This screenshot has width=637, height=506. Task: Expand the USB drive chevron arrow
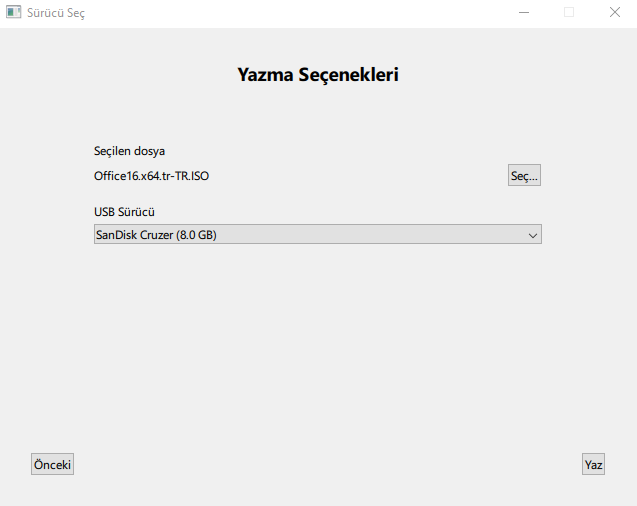(532, 235)
